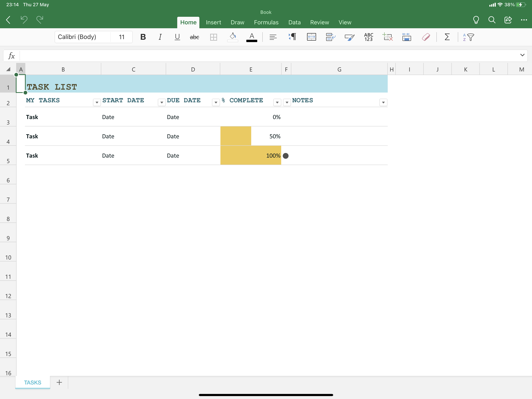Open the Insert tab
Image resolution: width=532 pixels, height=399 pixels.
[x=213, y=22]
